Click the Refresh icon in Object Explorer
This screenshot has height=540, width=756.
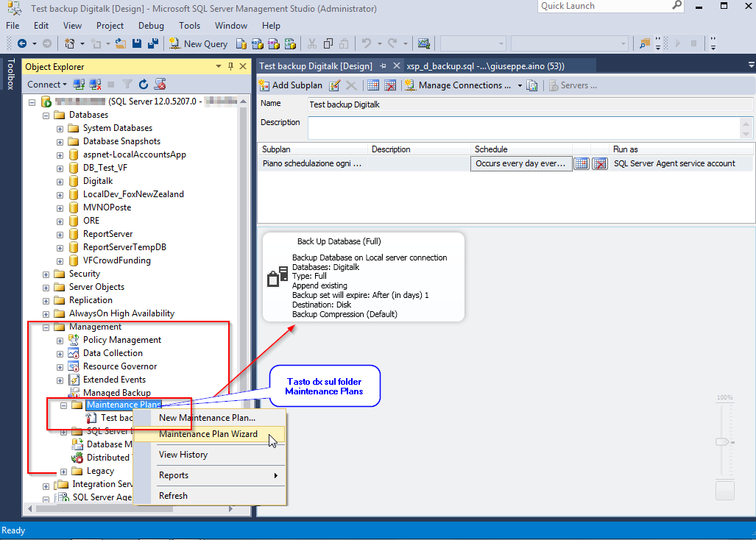pyautogui.click(x=144, y=85)
